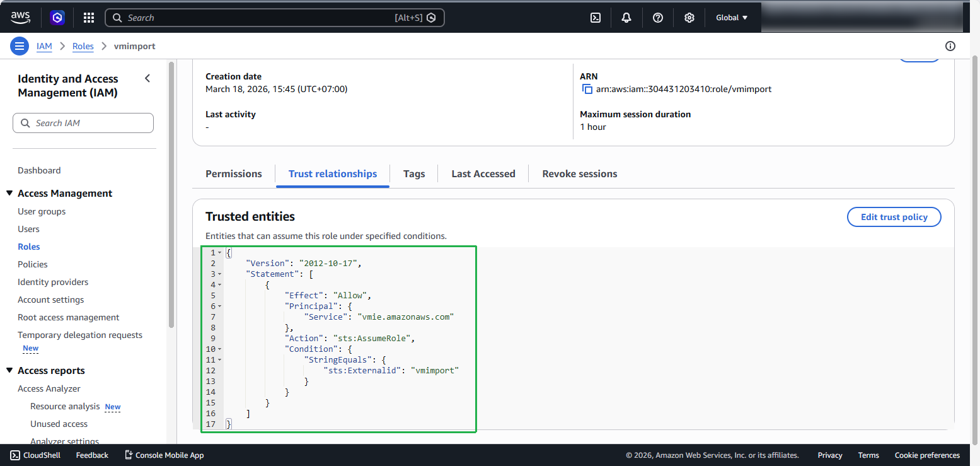Open Dashboard in the IAM sidebar
This screenshot has width=980, height=466.
39,170
